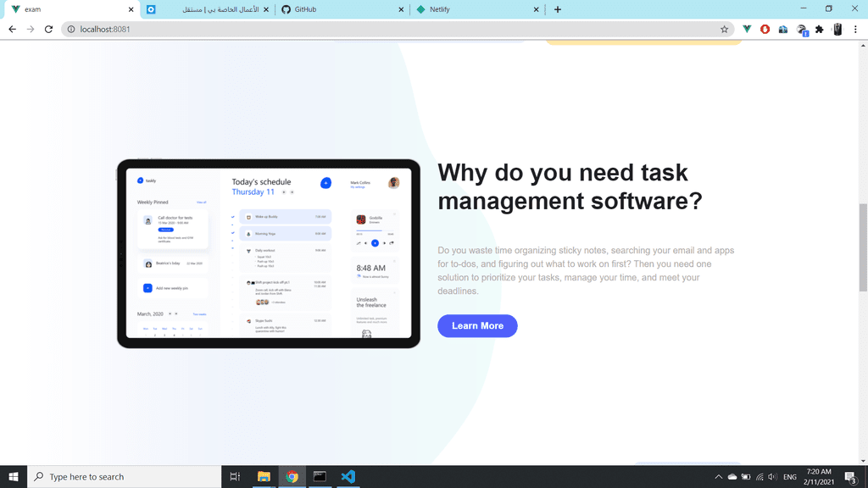
Task: Reload the localhost page
Action: click(x=48, y=30)
